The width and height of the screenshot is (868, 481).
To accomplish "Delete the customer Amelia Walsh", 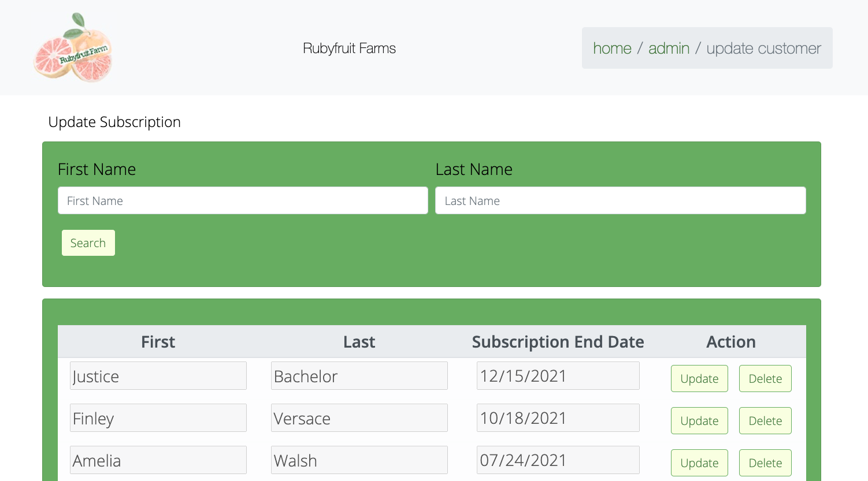I will (765, 463).
